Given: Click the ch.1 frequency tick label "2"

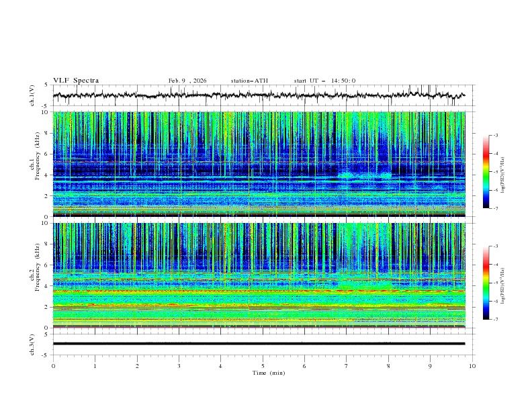Looking at the screenshot, I should [x=48, y=195].
